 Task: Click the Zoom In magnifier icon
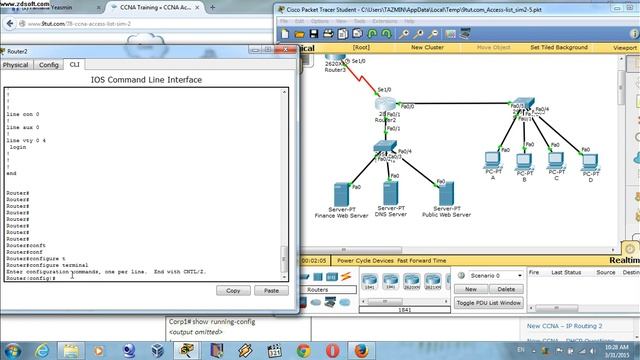404,34
